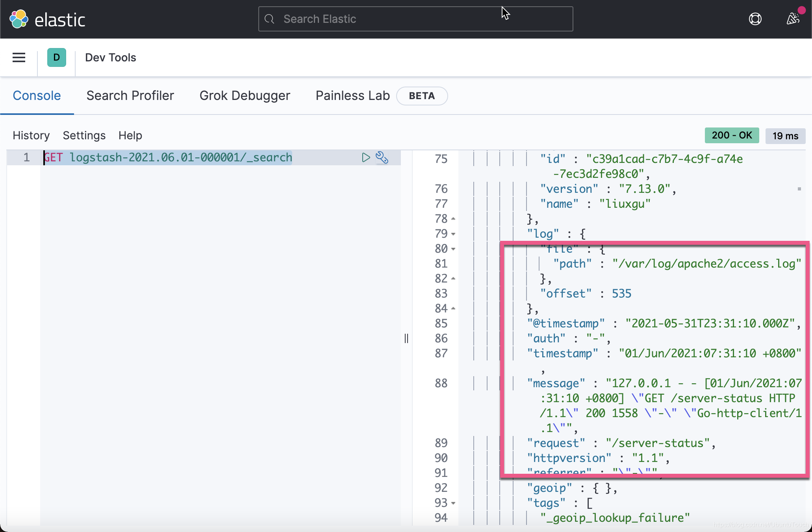The height and width of the screenshot is (532, 812).
Task: Click the access.log path value
Action: 707,264
